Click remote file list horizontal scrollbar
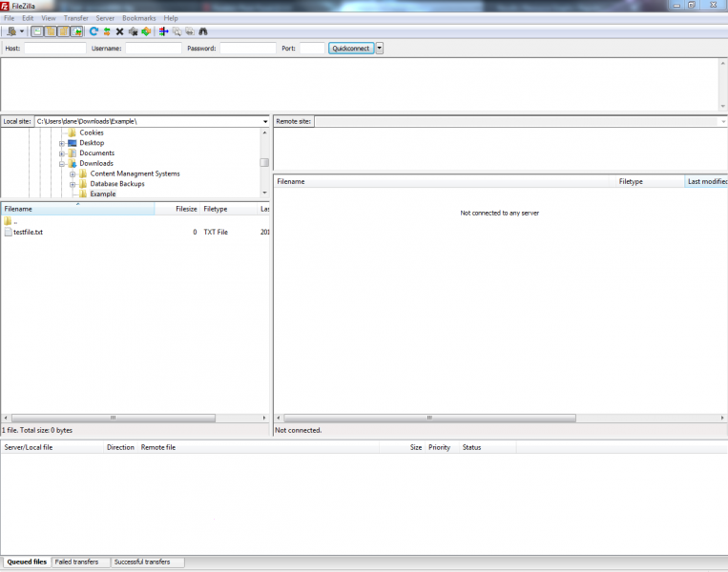Image resolution: width=728 pixels, height=572 pixels. coord(429,418)
